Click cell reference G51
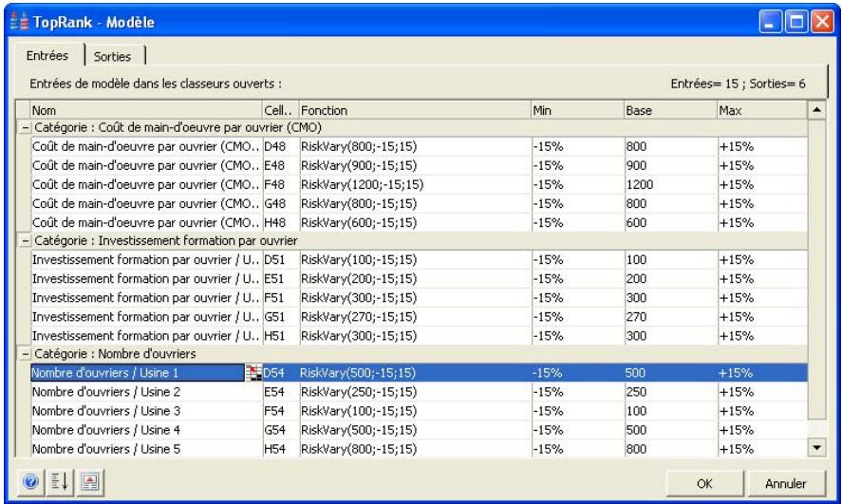The image size is (842, 504). click(x=274, y=317)
